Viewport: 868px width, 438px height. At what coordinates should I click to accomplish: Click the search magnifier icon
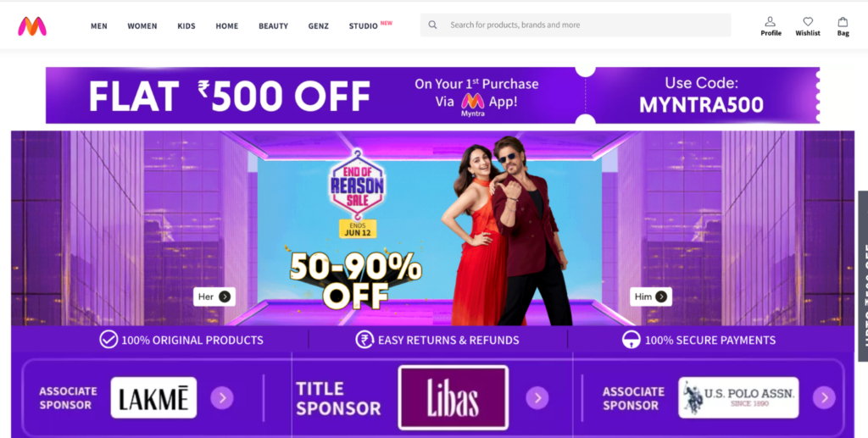coord(433,25)
